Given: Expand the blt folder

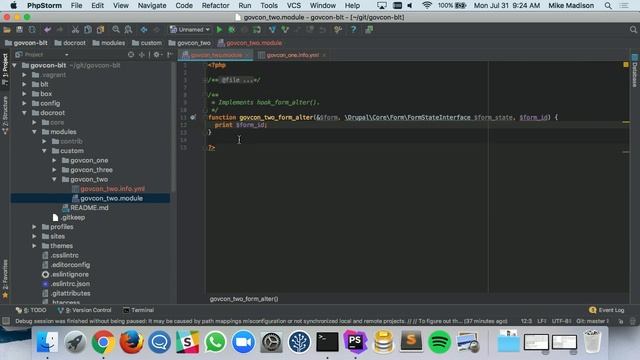Looking at the screenshot, I should 24,84.
